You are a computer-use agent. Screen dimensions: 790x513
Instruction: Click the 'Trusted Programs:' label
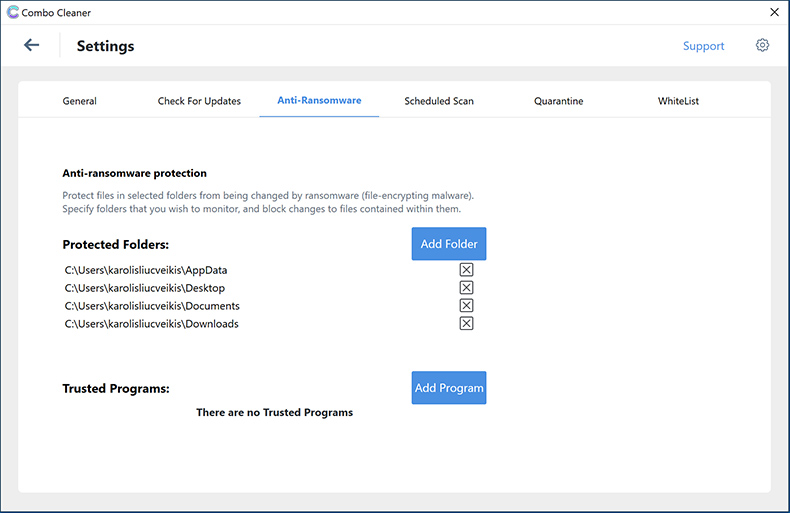pyautogui.click(x=116, y=389)
